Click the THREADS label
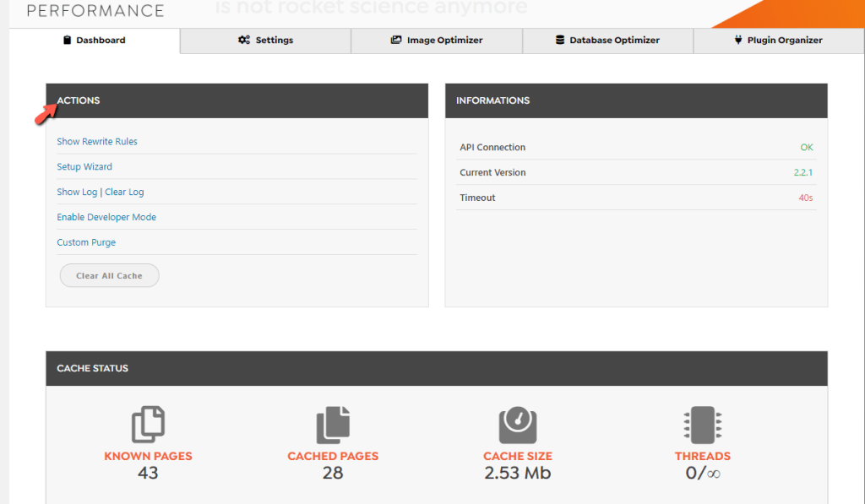 click(702, 456)
